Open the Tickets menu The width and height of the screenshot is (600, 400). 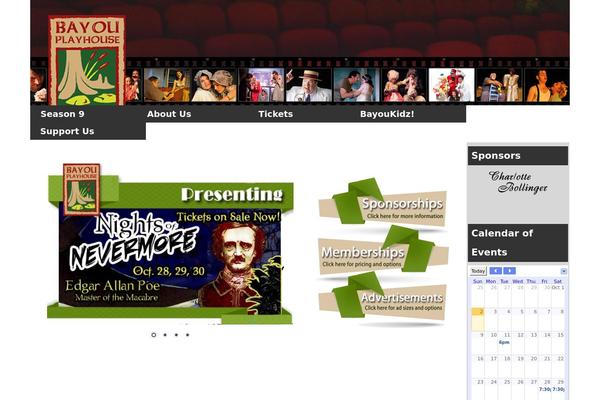coord(276,114)
